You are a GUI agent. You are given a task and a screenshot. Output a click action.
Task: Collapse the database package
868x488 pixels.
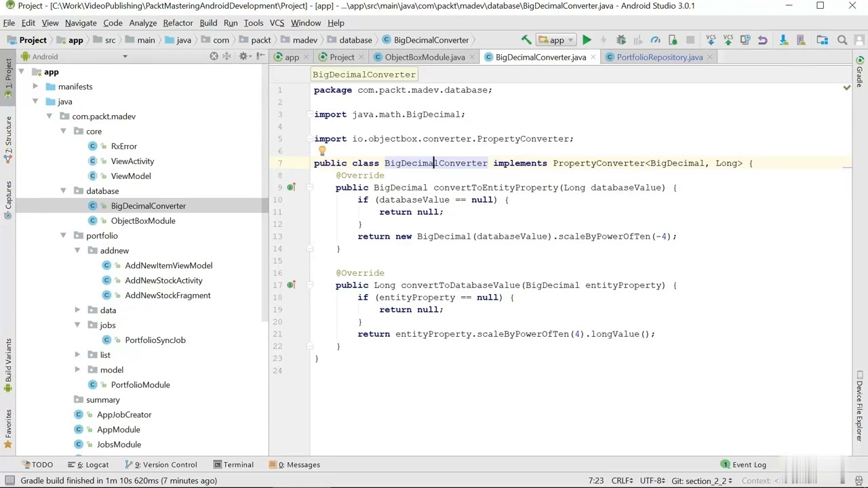[63, 191]
